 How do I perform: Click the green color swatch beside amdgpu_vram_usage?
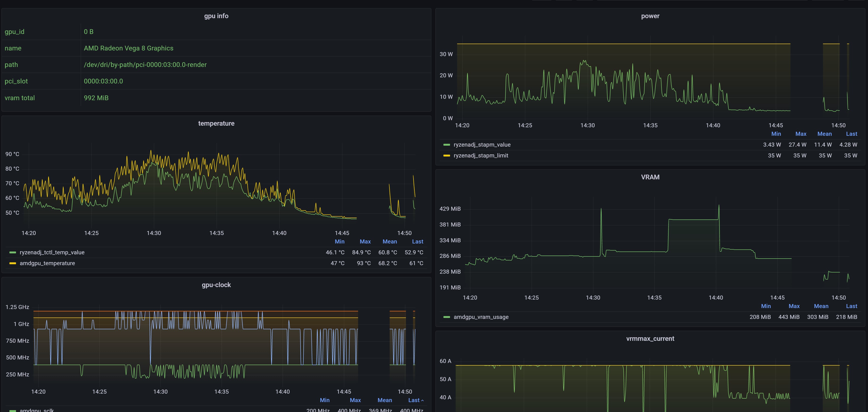[446, 317]
